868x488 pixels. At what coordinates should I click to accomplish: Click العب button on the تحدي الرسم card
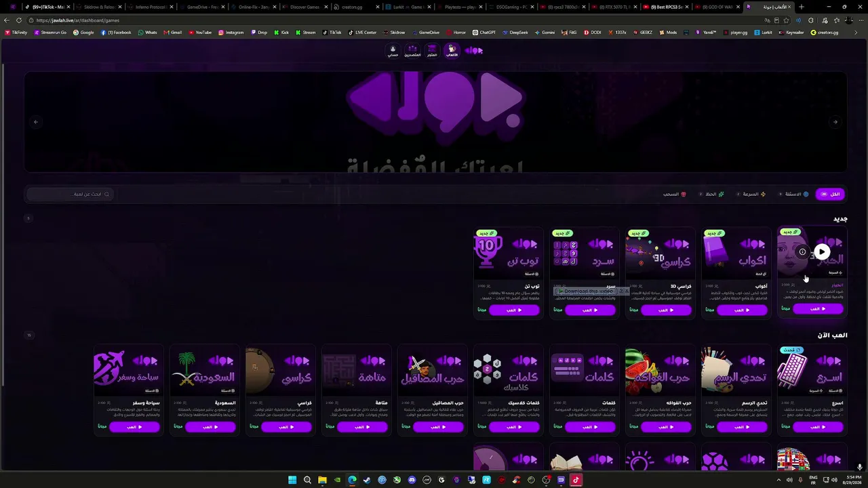coord(742,427)
